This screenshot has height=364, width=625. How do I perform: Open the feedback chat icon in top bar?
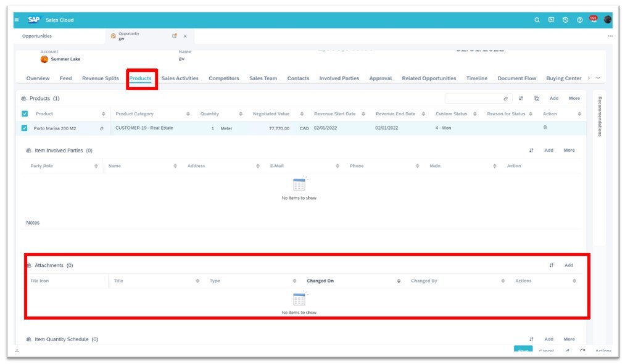(x=551, y=20)
